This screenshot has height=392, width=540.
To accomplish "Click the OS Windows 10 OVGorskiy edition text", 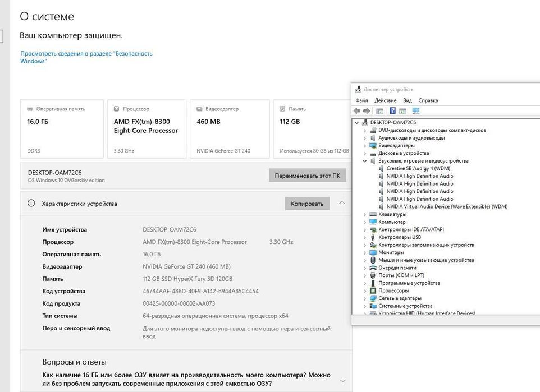I will 66,181.
